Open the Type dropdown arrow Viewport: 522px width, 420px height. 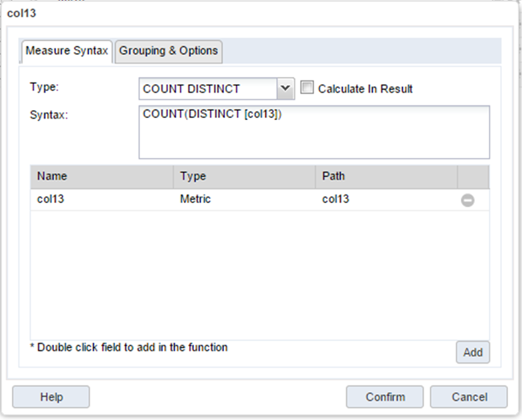coord(285,88)
